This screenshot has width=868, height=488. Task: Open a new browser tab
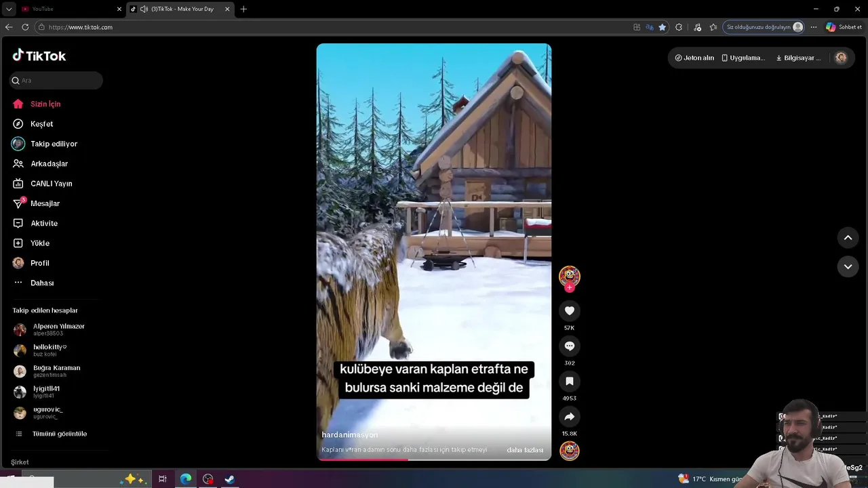click(x=243, y=9)
